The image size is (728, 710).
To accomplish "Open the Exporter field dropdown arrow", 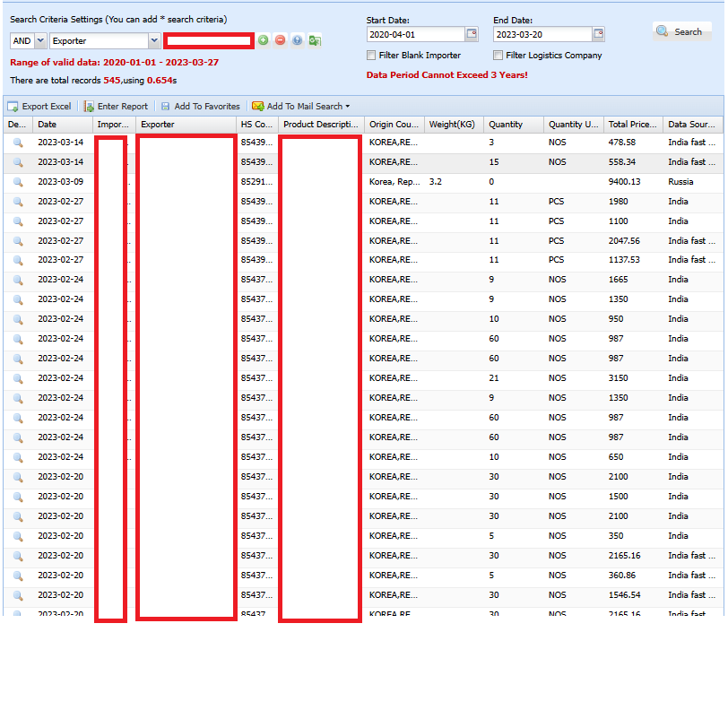I will point(154,40).
